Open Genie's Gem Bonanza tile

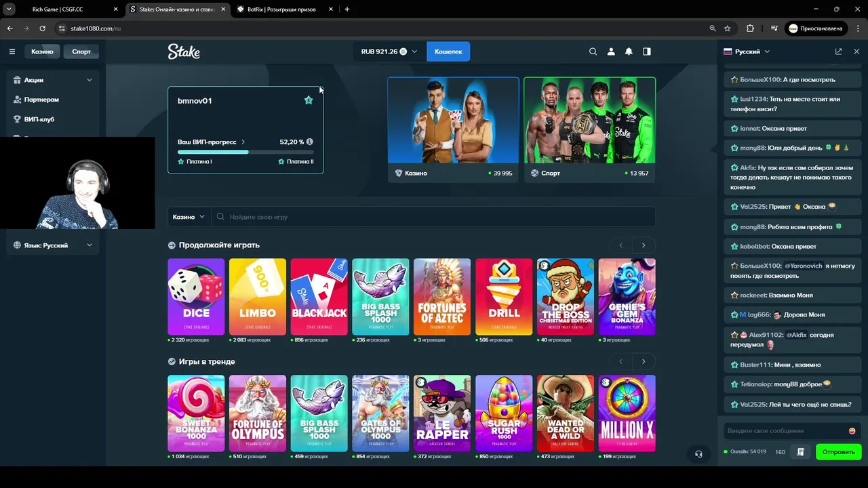[627, 297]
